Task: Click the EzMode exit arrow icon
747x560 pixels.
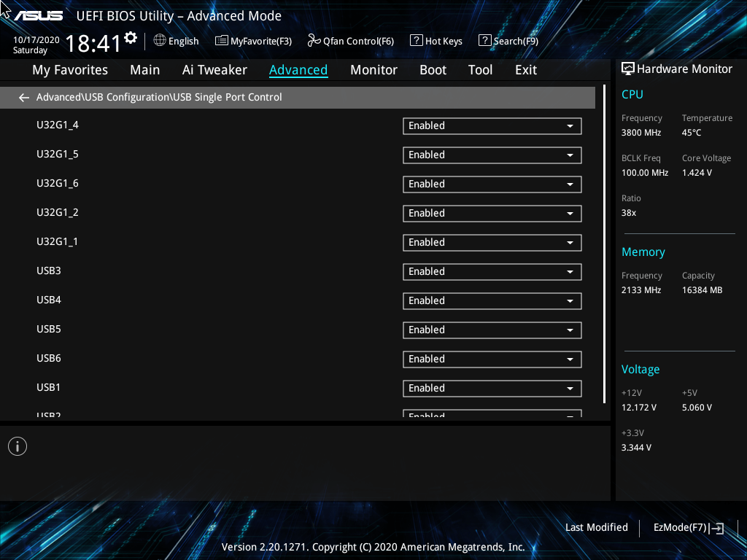Action: tap(716, 528)
